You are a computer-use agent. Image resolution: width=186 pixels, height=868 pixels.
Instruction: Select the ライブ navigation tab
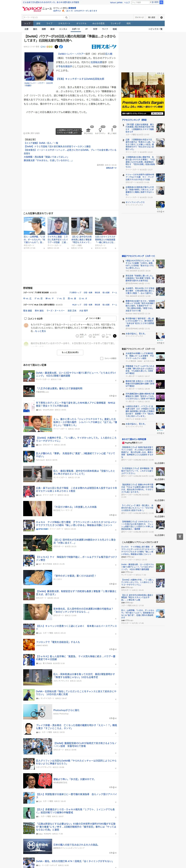click(49, 24)
